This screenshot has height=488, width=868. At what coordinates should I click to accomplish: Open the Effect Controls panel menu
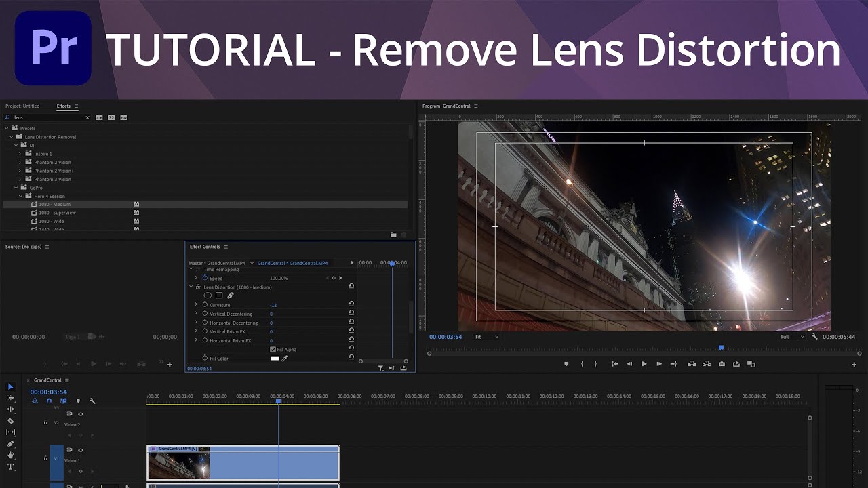pyautogui.click(x=226, y=247)
